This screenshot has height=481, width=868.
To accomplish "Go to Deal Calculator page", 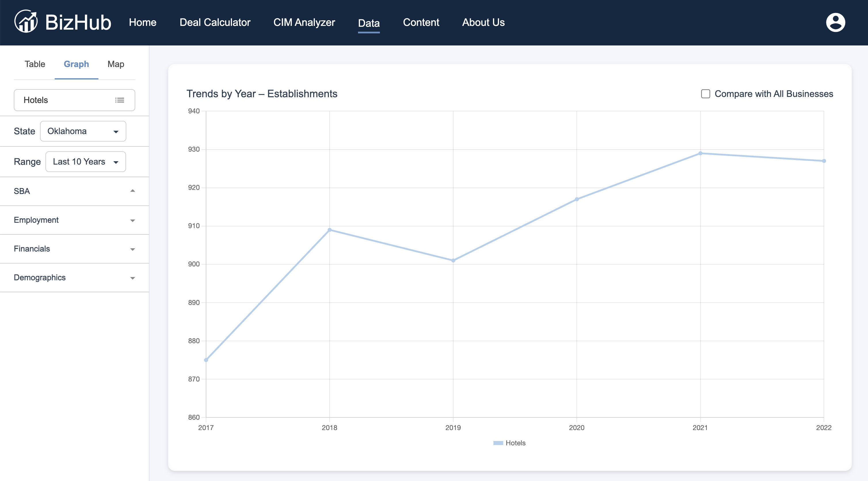I will pyautogui.click(x=215, y=22).
